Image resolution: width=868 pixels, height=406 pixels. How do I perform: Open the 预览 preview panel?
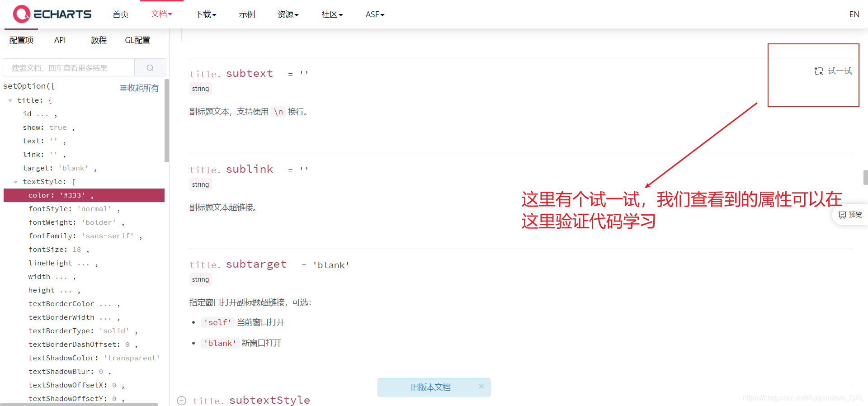click(x=850, y=215)
